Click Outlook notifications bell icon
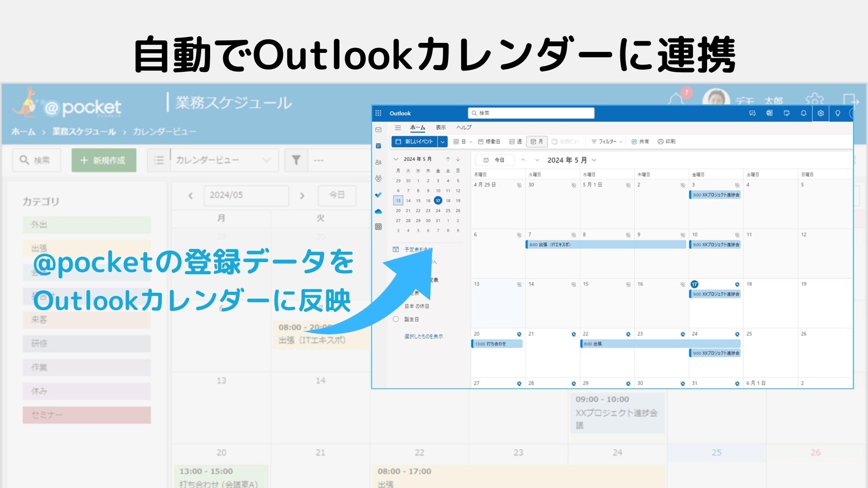 [x=803, y=113]
